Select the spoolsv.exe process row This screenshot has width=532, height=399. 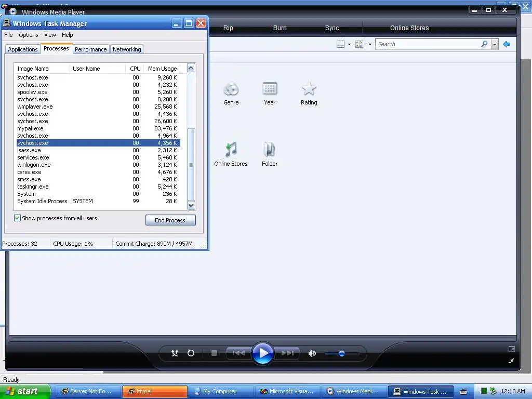coord(98,92)
